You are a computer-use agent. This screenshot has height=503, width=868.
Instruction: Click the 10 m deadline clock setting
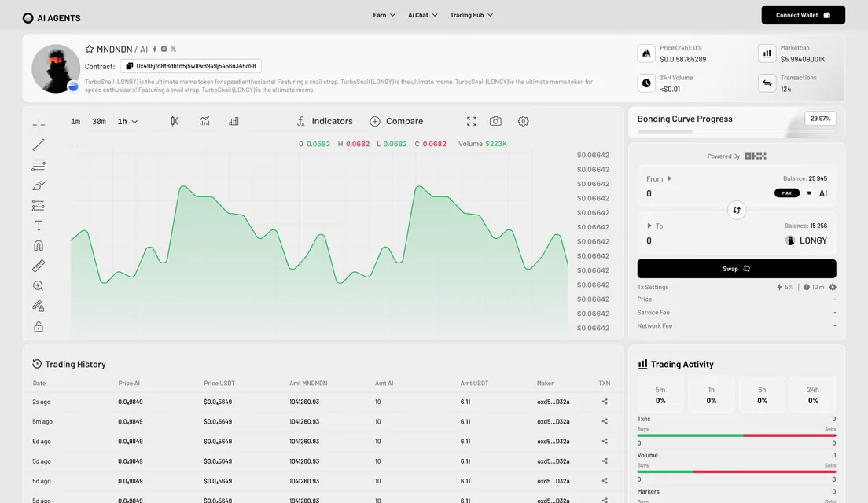(814, 287)
